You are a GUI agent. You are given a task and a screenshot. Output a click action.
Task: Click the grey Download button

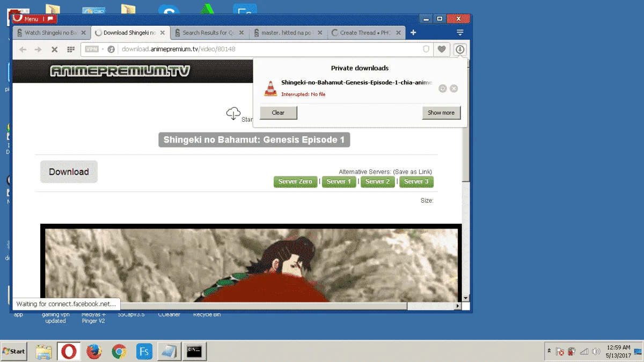tap(69, 172)
